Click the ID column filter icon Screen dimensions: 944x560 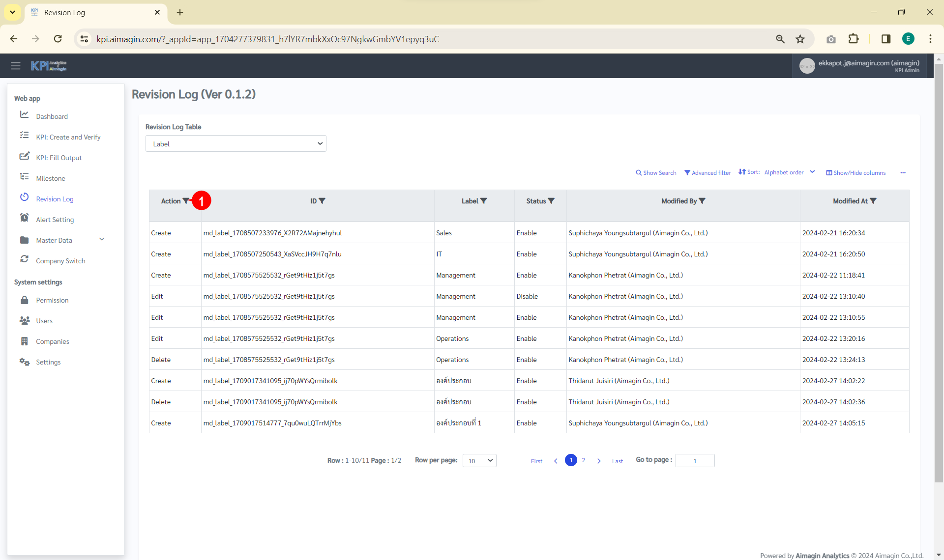tap(322, 201)
